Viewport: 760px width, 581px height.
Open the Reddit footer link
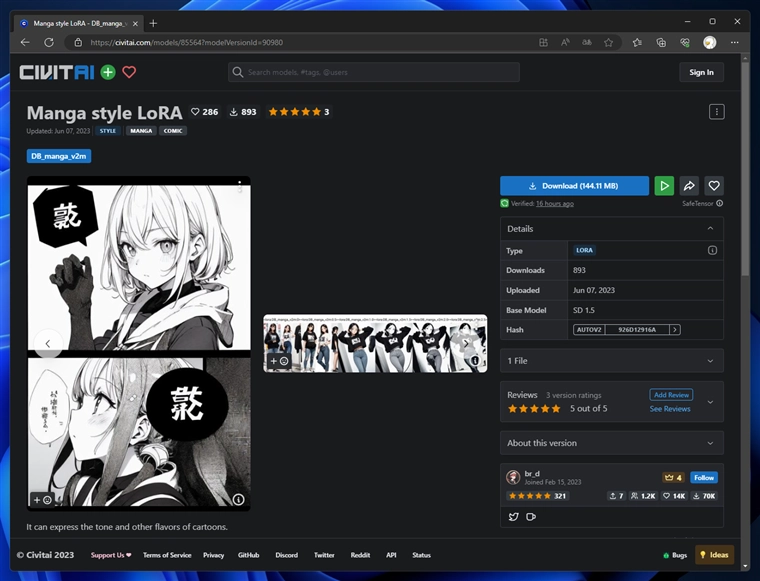(360, 555)
